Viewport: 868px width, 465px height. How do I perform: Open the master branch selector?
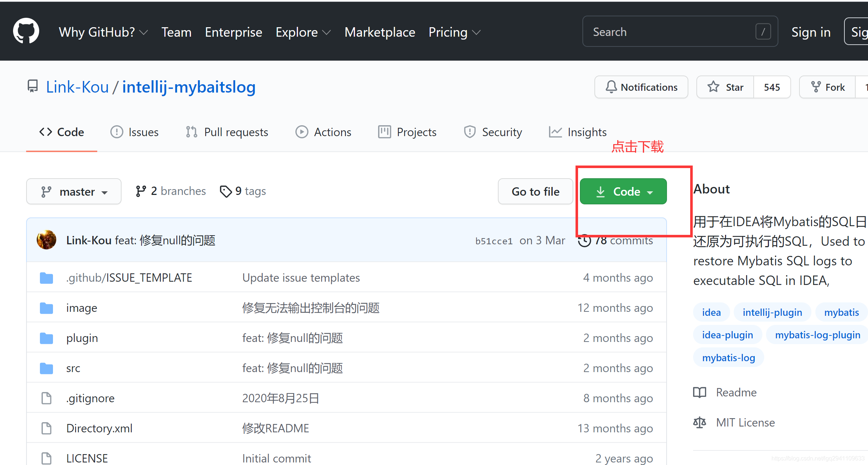[74, 191]
